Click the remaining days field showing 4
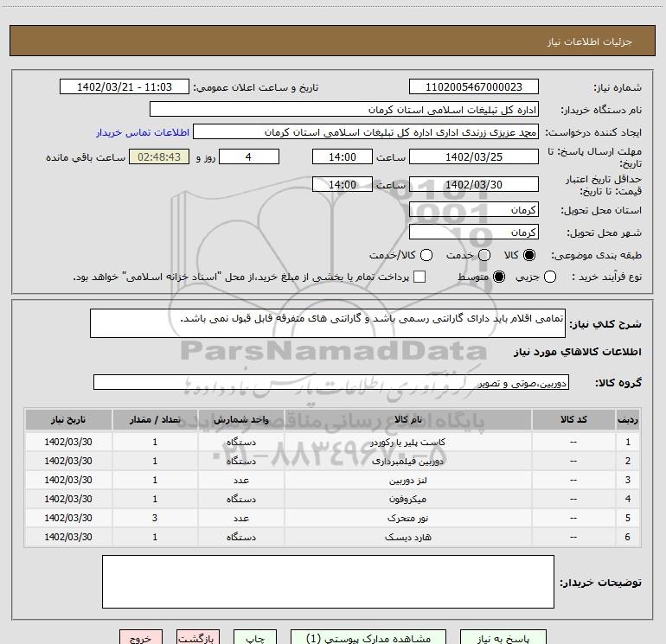Screen dimensions: 666x644 coord(249,156)
